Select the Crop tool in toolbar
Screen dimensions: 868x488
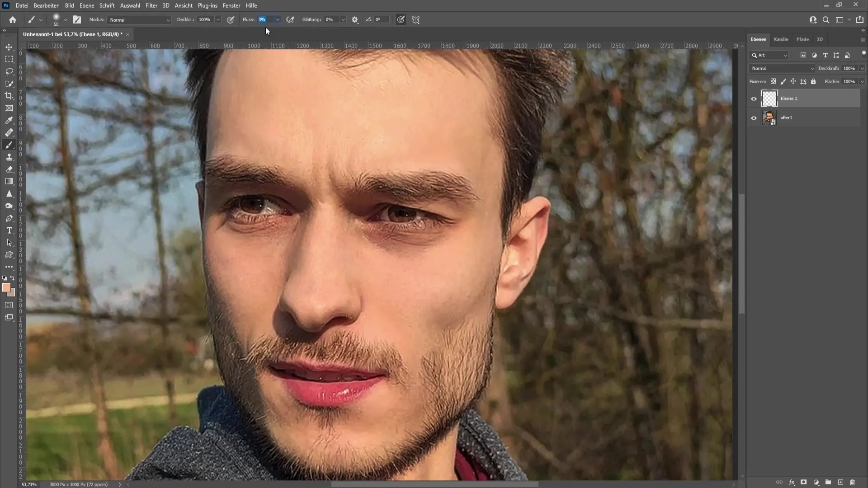[x=9, y=96]
